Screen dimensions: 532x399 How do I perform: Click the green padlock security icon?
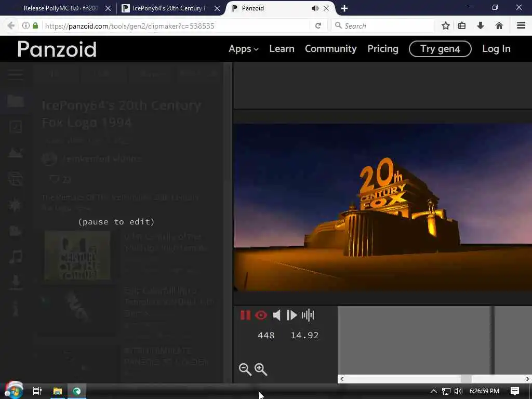tap(35, 26)
